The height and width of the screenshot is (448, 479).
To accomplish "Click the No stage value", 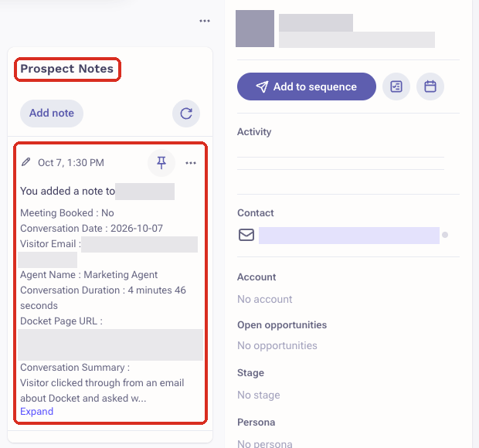I will point(259,395).
